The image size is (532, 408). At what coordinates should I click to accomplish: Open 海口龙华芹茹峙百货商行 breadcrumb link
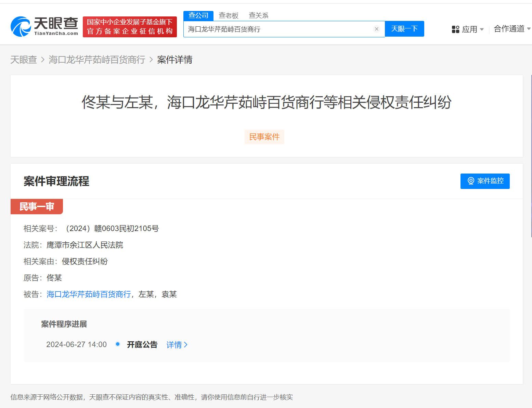point(97,60)
